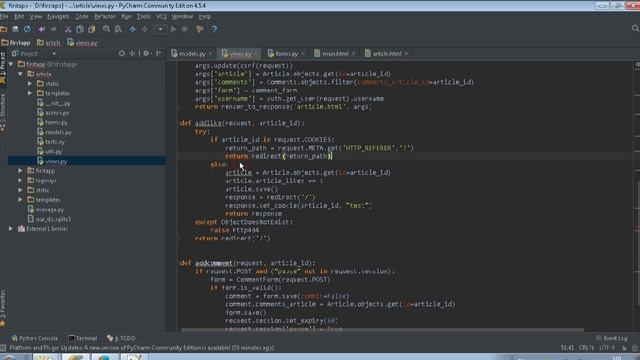The width and height of the screenshot is (640, 360).
Task: Open the View menu
Action: point(36,17)
